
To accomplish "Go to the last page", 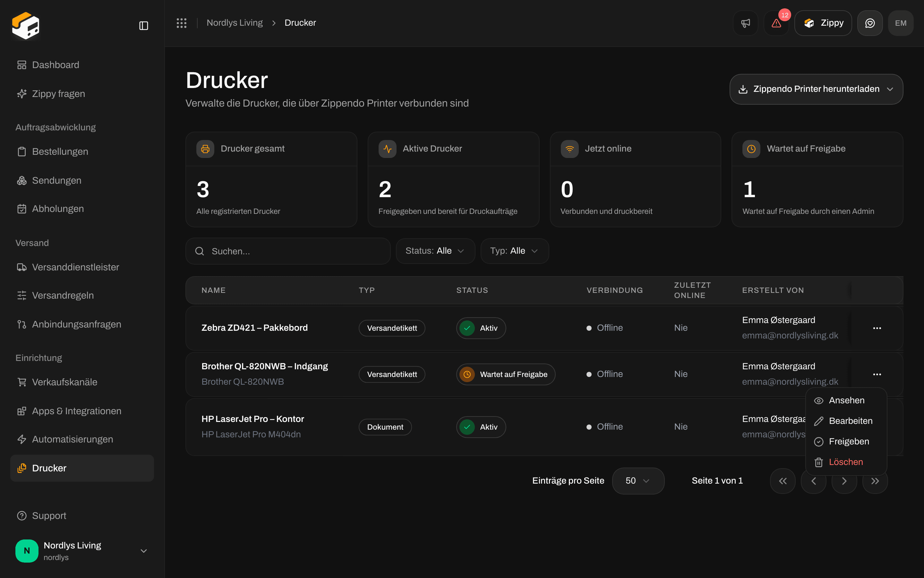I will pos(875,480).
